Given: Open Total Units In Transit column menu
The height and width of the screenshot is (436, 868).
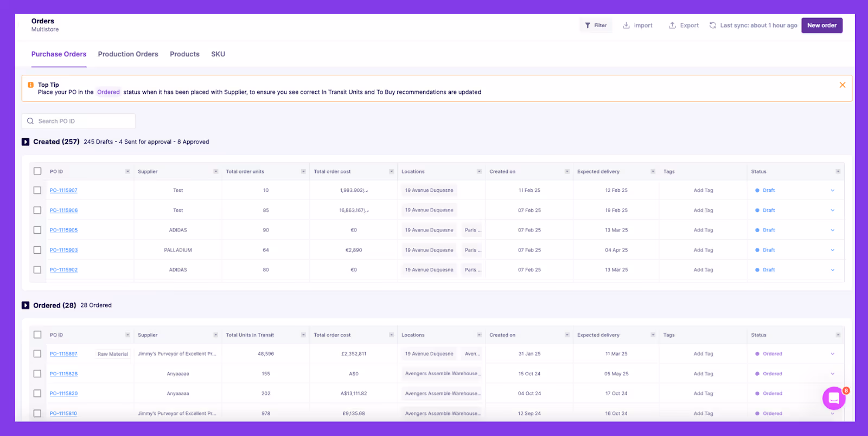Looking at the screenshot, I should [303, 335].
